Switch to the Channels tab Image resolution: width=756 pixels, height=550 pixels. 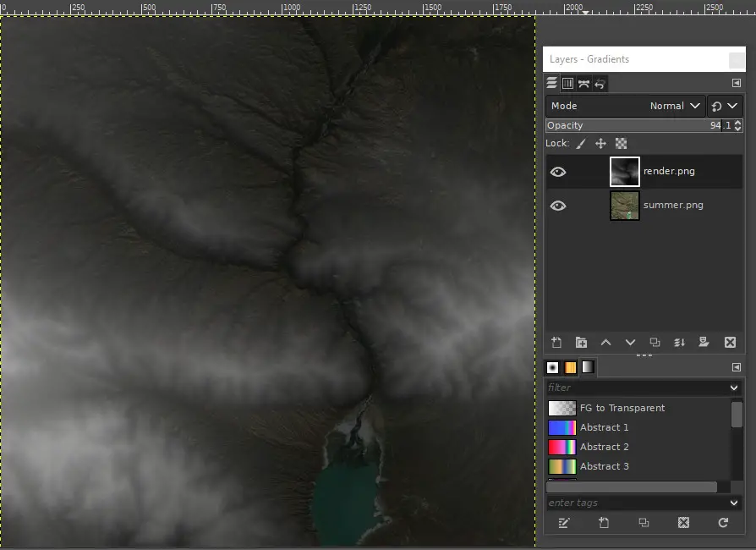[568, 84]
